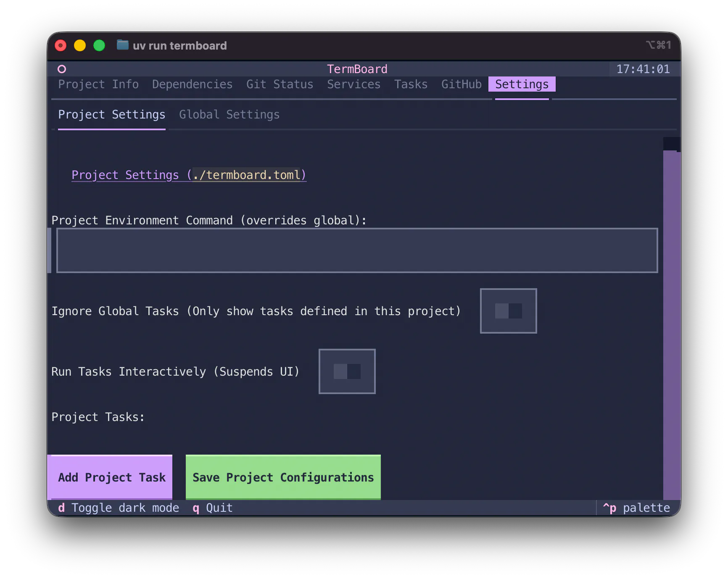Screen dimensions: 728x579
Task: Click the Ignore Global Tasks label text
Action: tap(256, 311)
